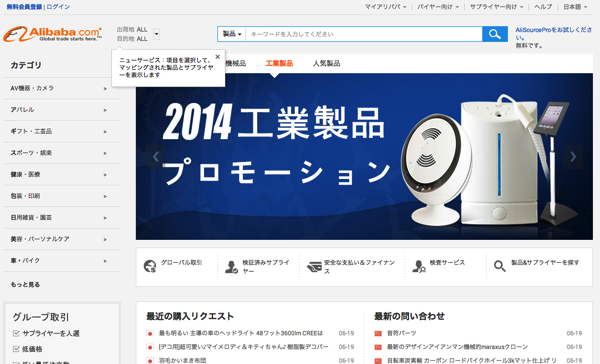Switch to the 工業製品 tab
Image resolution: width=600 pixels, height=364 pixels.
click(x=279, y=64)
